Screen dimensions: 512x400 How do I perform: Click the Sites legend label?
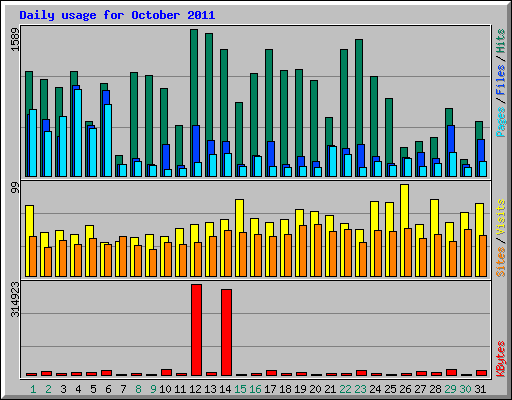click(x=501, y=262)
